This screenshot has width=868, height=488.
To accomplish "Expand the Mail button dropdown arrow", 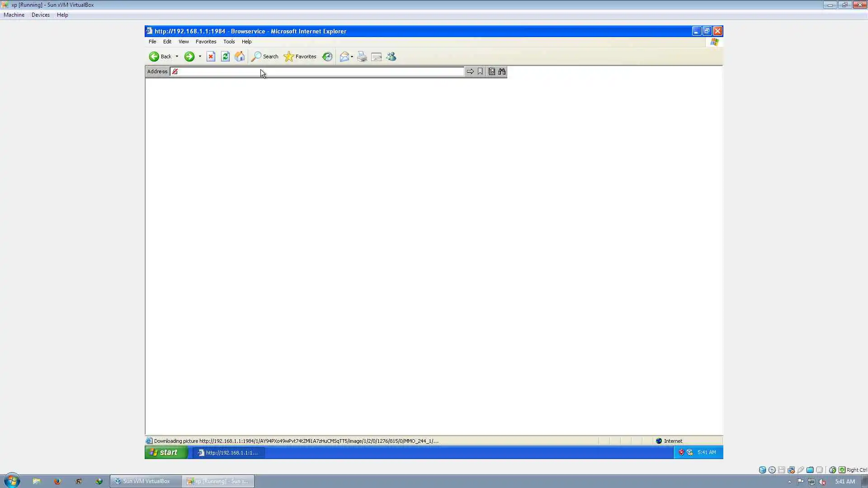I will [x=352, y=56].
